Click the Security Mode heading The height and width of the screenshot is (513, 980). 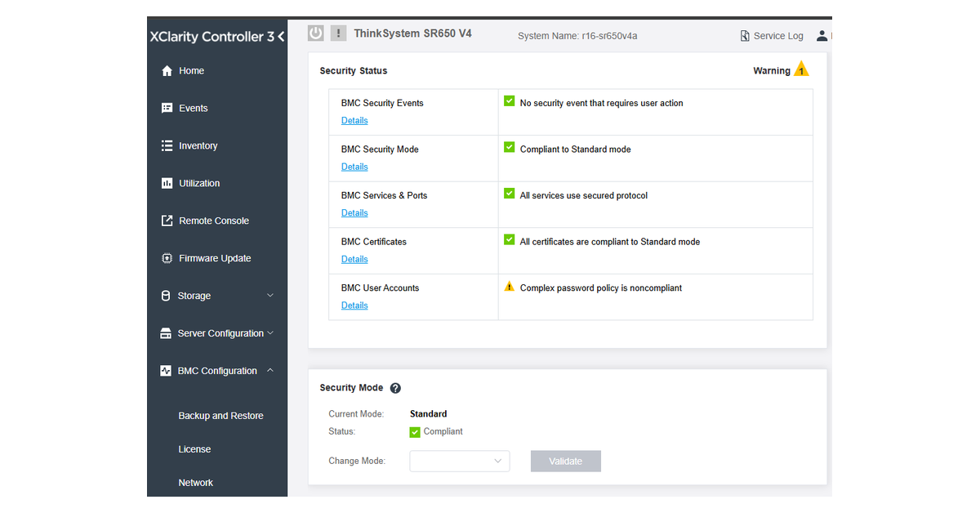click(x=351, y=388)
